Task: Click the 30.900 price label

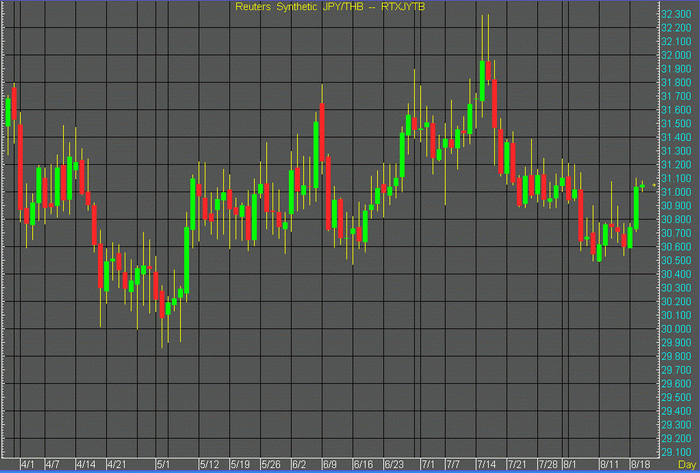Action: click(x=676, y=206)
